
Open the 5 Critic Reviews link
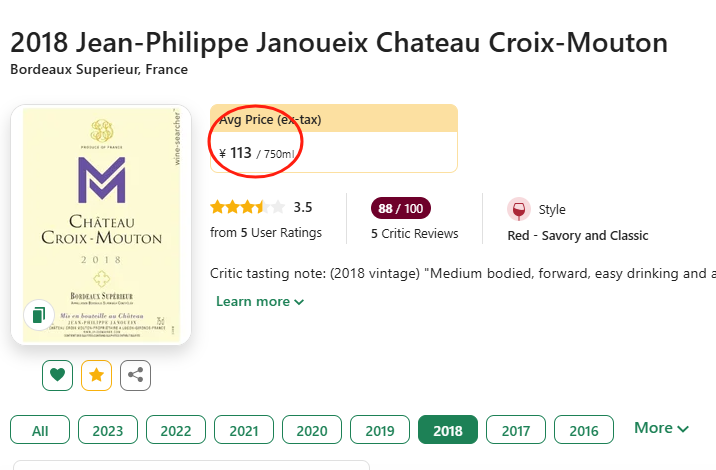414,234
